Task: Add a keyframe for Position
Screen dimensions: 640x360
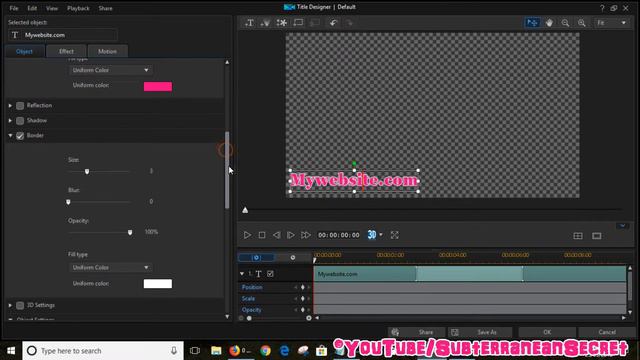Action: click(x=302, y=287)
